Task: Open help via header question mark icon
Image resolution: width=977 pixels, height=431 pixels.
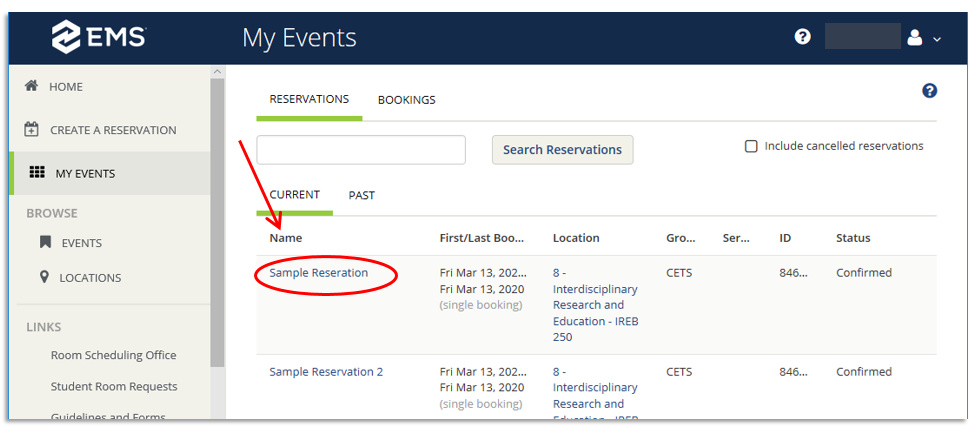Action: pos(802,37)
